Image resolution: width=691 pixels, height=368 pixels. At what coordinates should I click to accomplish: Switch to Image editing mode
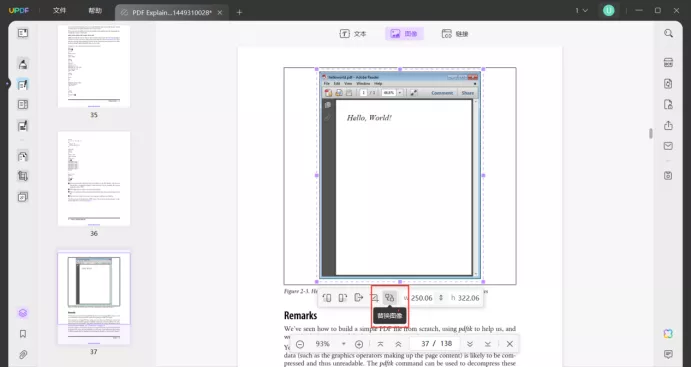point(404,33)
